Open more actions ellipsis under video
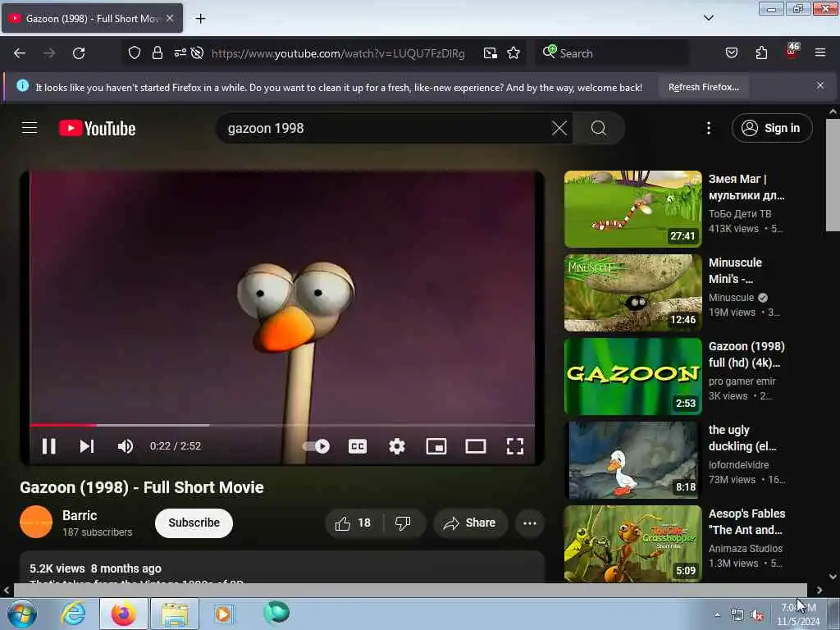The height and width of the screenshot is (630, 840). point(529,523)
